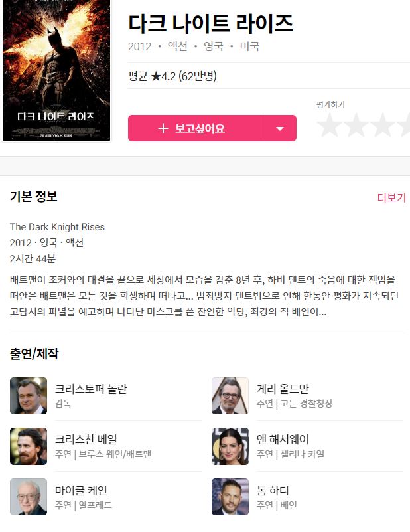Click 톰 하디 profile photo
The height and width of the screenshot is (532, 410).
pyautogui.click(x=230, y=497)
